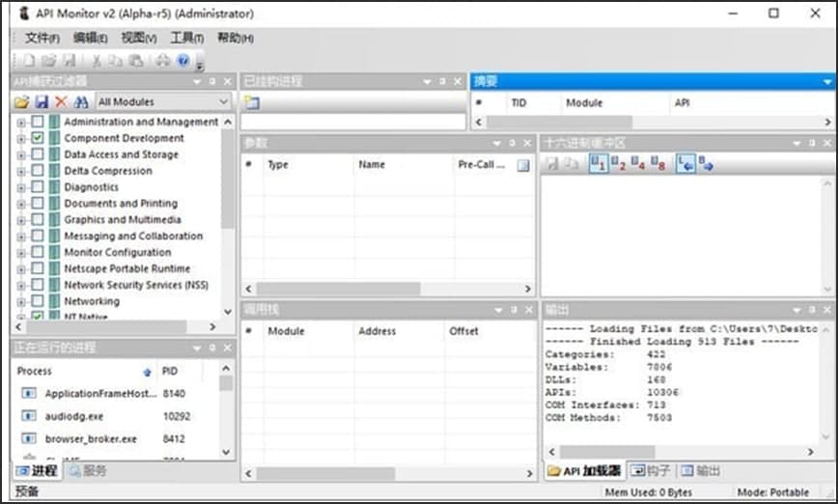Click the binoculars find icon
This screenshot has width=838, height=504.
click(81, 102)
